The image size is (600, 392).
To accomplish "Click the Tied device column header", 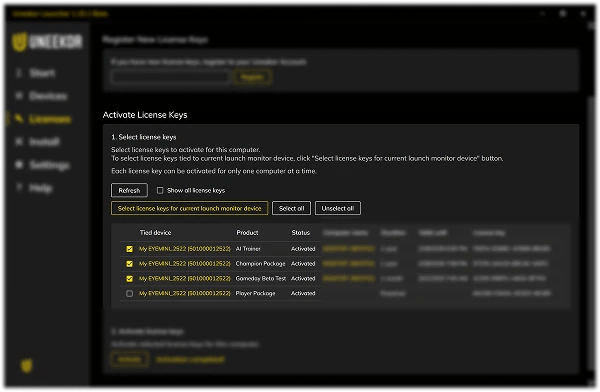I will click(x=155, y=232).
